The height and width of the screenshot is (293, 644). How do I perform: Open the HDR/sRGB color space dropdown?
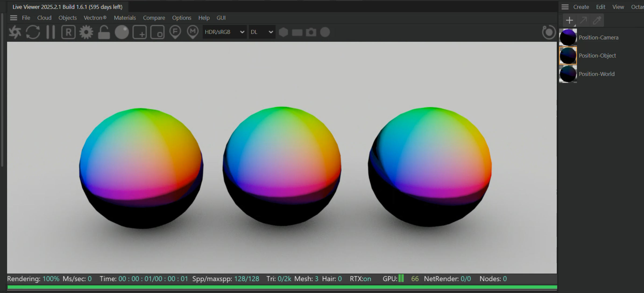224,32
